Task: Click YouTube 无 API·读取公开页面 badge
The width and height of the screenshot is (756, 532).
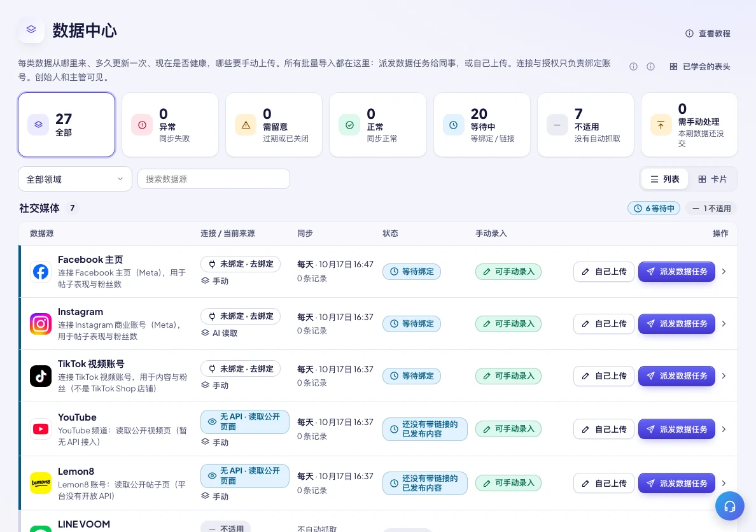Action: 245,421
